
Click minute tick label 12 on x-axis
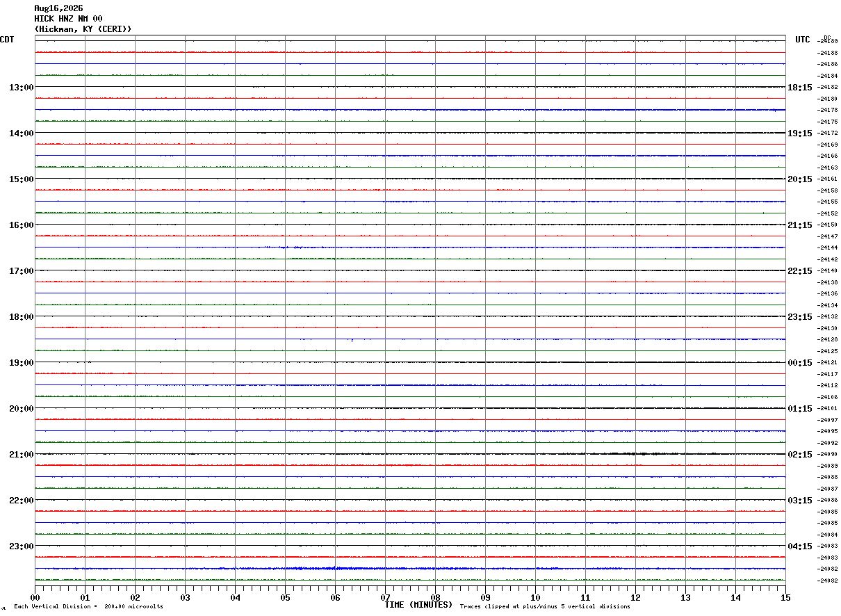pyautogui.click(x=635, y=597)
